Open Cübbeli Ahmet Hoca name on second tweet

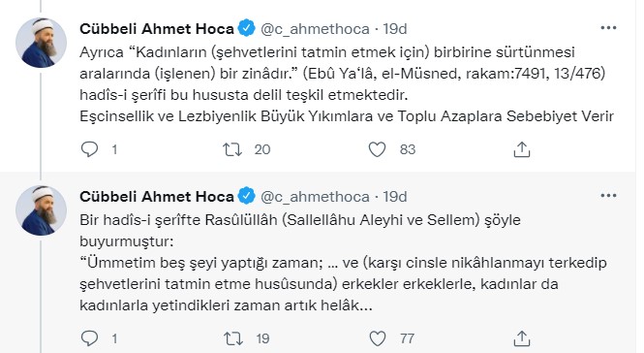pos(157,197)
